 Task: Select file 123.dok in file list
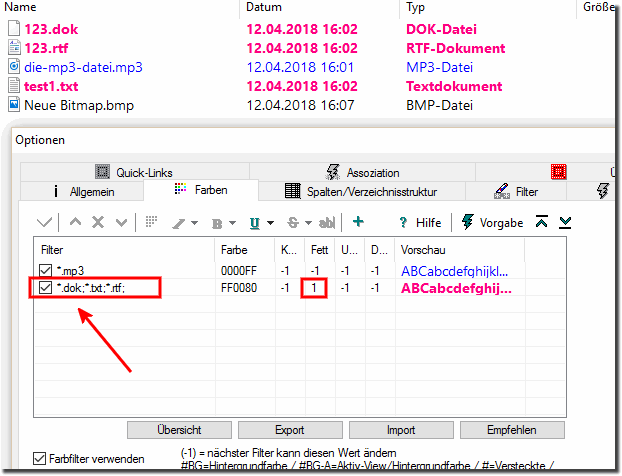(51, 29)
